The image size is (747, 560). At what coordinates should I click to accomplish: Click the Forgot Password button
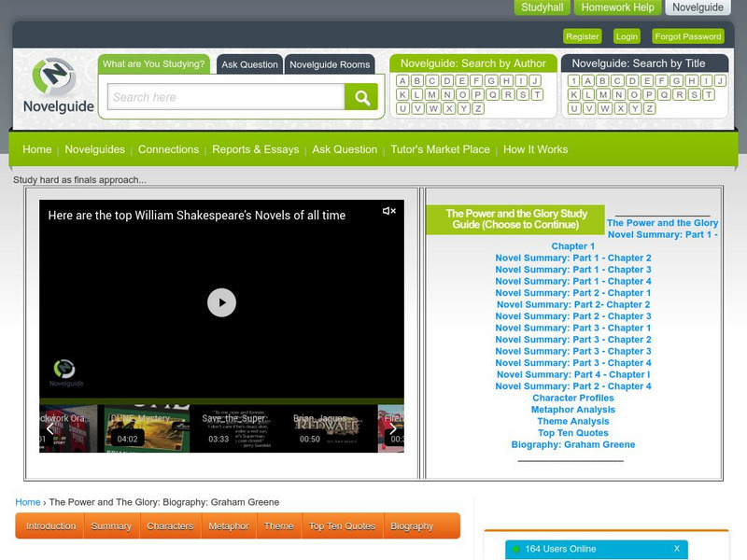(688, 36)
